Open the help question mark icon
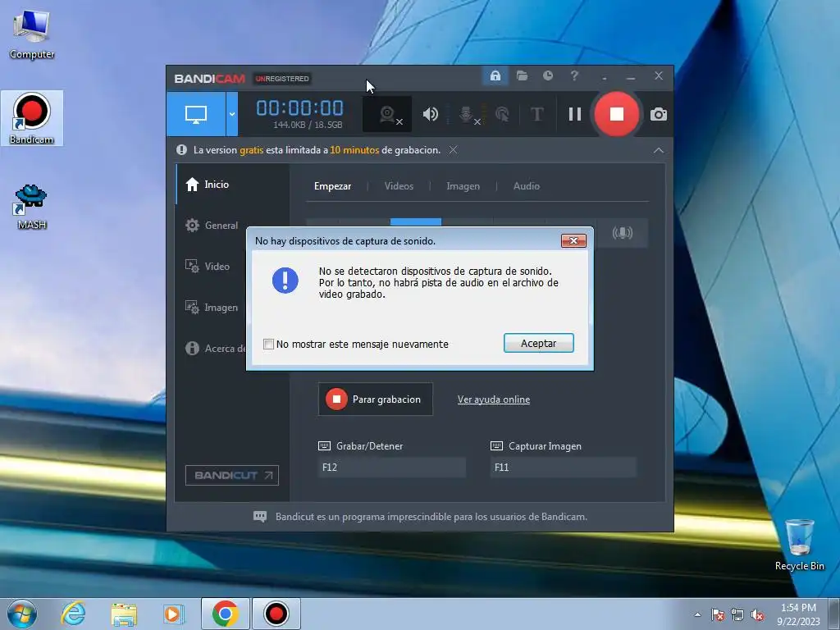 (574, 75)
